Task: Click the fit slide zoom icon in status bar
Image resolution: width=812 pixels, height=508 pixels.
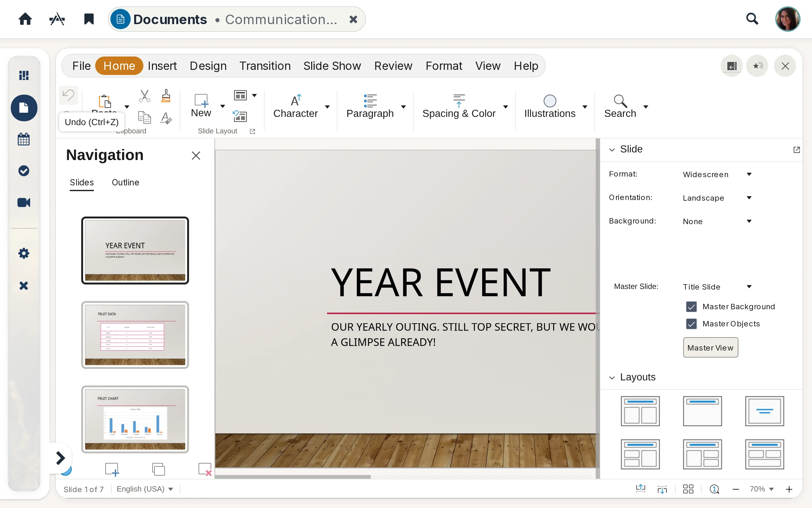Action: 714,489
